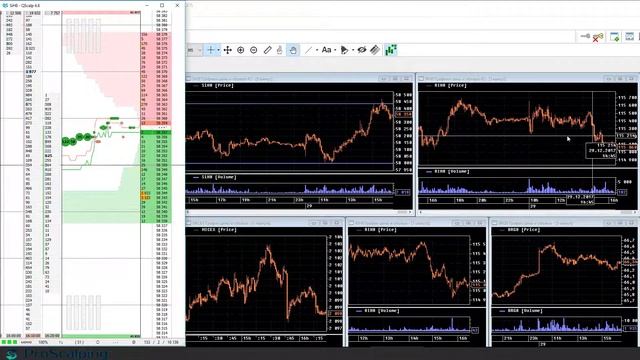The height and width of the screenshot is (360, 640).
Task: Click the window layout icon right of the new window icon
Action: tap(630, 37)
